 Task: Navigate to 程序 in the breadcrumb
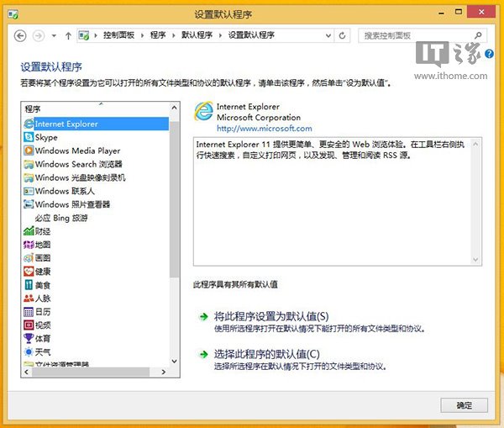point(158,36)
